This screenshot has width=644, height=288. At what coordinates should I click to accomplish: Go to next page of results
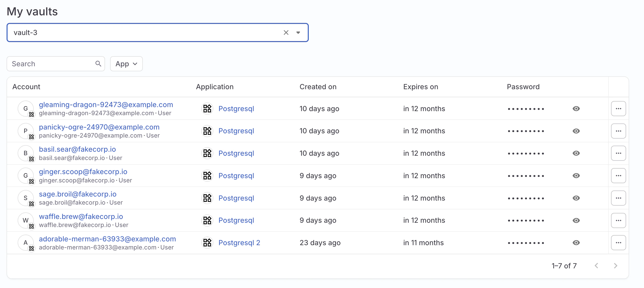pyautogui.click(x=615, y=266)
